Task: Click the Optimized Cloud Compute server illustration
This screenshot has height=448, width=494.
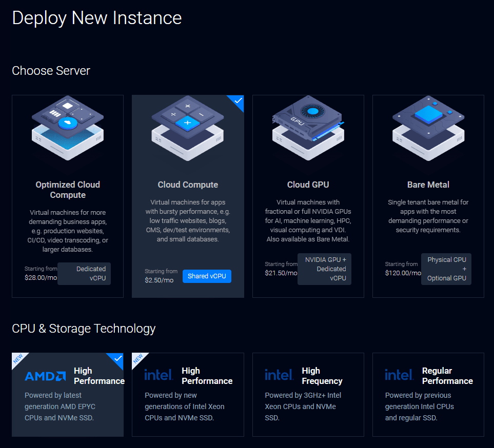Action: (x=68, y=128)
